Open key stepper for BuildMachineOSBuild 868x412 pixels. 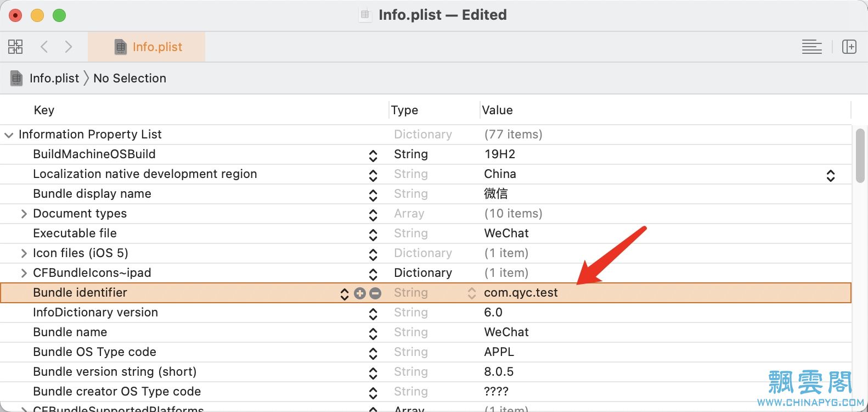point(373,156)
